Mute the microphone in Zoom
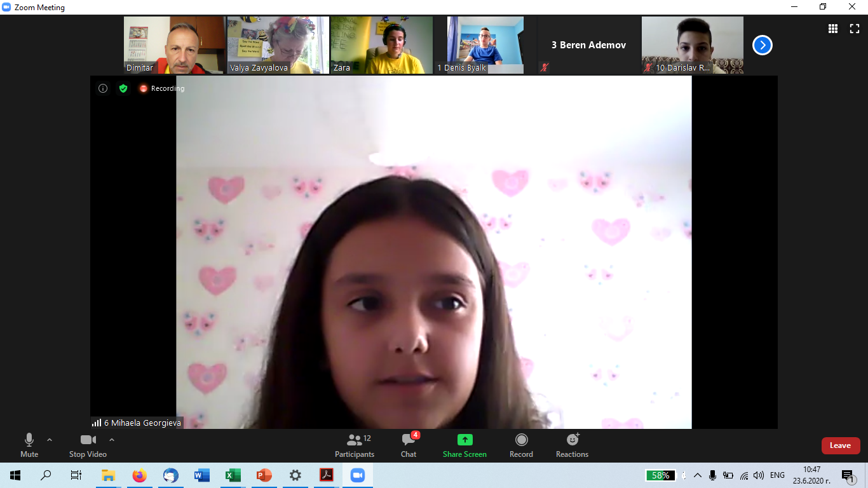The width and height of the screenshot is (868, 488). [29, 445]
